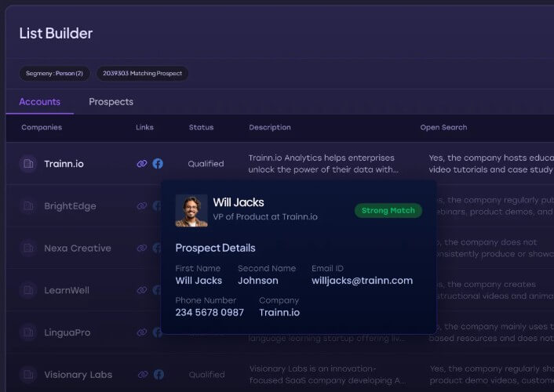Select the Nexa Creative company name
The image size is (554, 392).
click(78, 249)
